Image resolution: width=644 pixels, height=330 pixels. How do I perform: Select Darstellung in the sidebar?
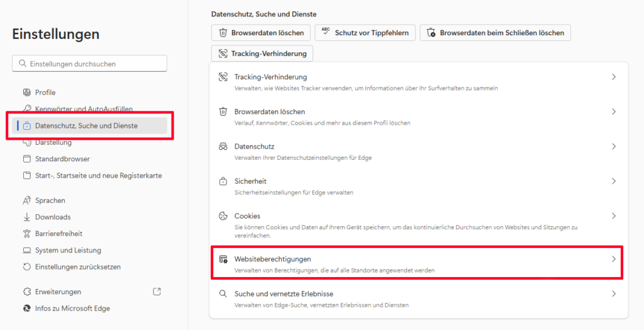click(53, 142)
